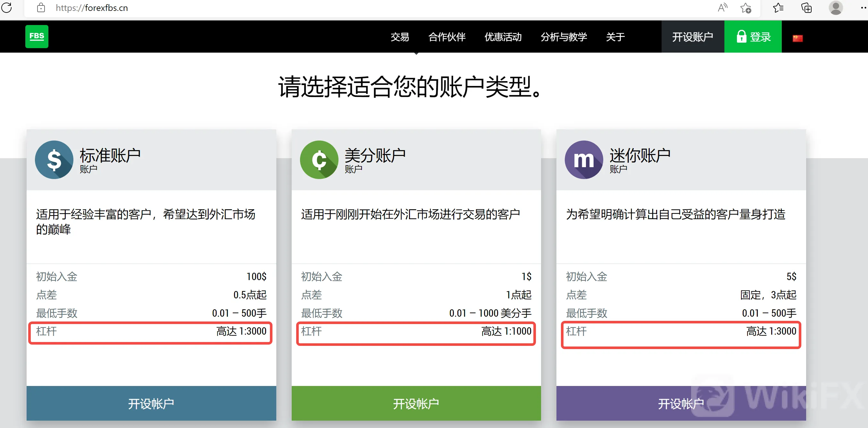The height and width of the screenshot is (428, 868).
Task: Open the 优惠活动 menu
Action: click(503, 37)
